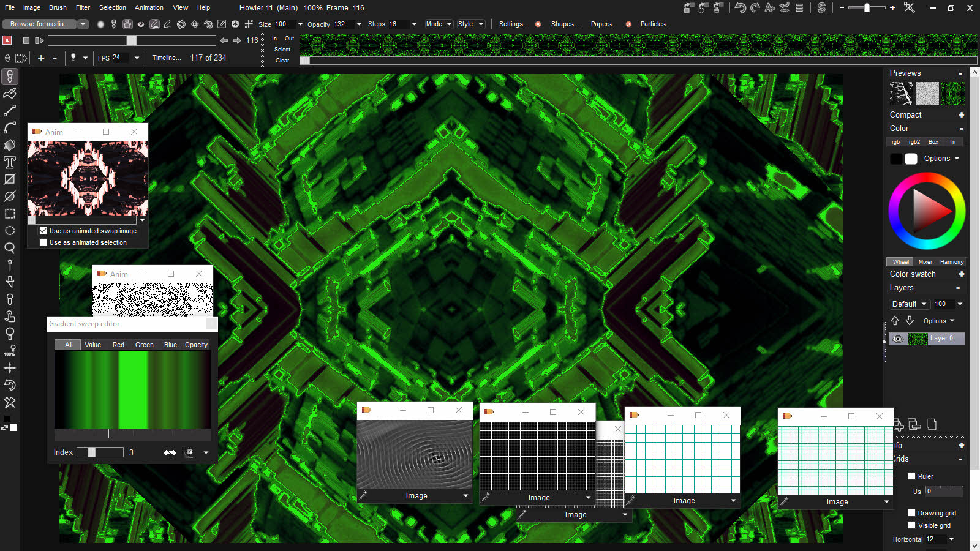Open the Filter menu
Screen dimensions: 980x551
[x=83, y=7]
